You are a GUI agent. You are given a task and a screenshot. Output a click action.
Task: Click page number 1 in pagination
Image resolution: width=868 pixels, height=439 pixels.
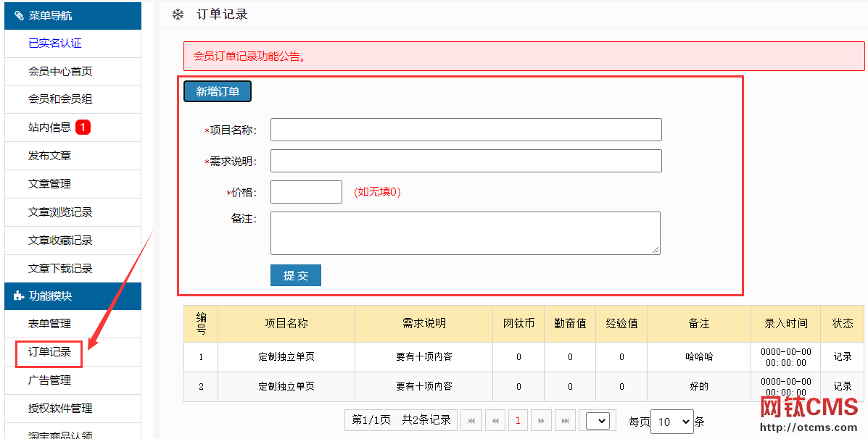coord(518,421)
